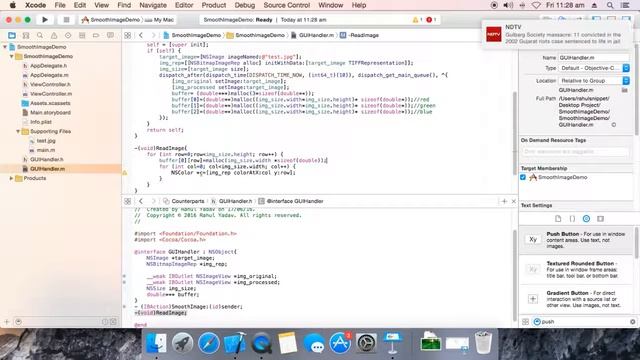
Task: Show the File Template library
Action: coord(558,219)
